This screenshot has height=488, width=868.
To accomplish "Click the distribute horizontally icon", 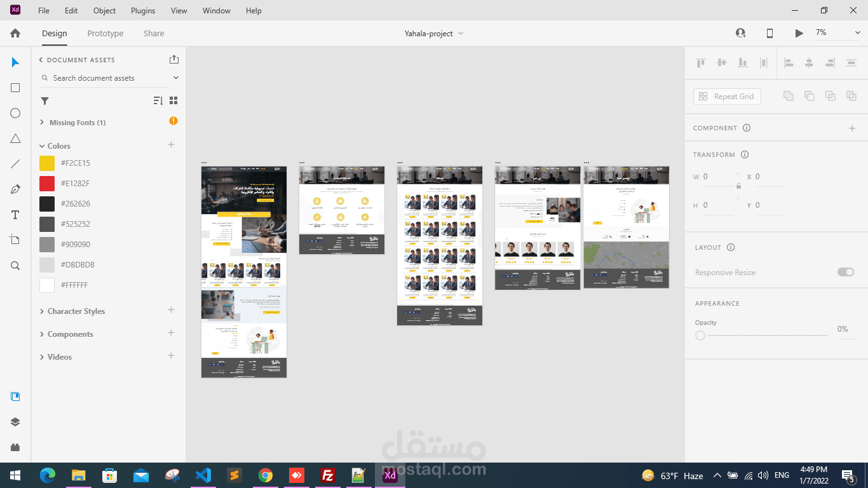I will [x=851, y=62].
